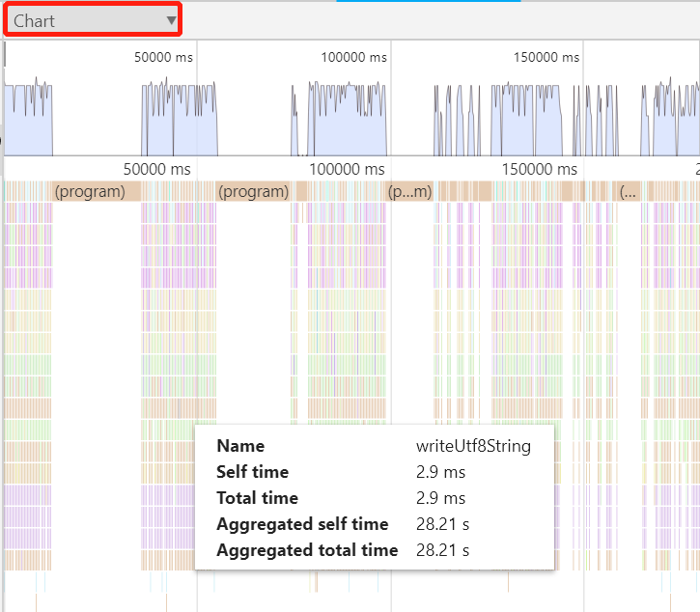The height and width of the screenshot is (612, 700).
Task: Click the writeUtf8String name in tooltip
Action: (473, 446)
